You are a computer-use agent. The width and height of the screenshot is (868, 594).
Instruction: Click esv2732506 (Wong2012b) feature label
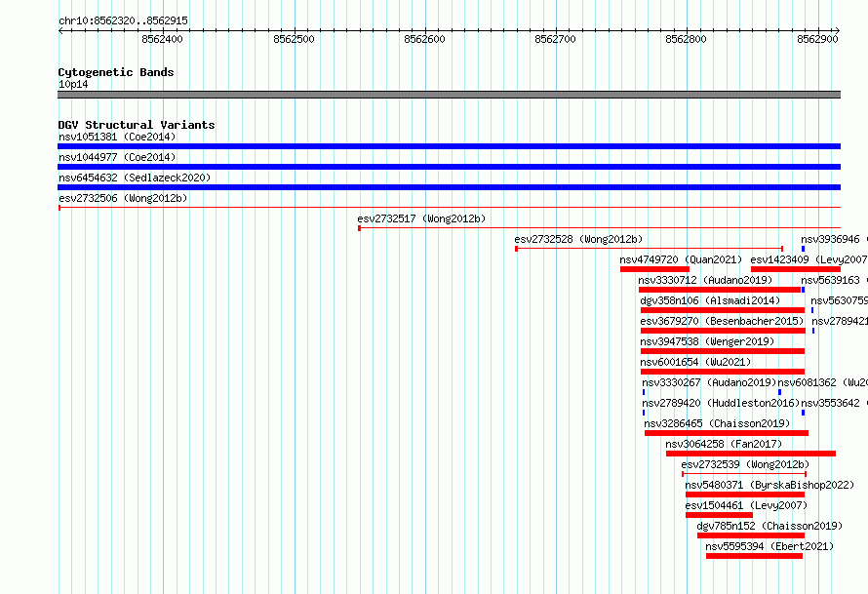[x=123, y=198]
